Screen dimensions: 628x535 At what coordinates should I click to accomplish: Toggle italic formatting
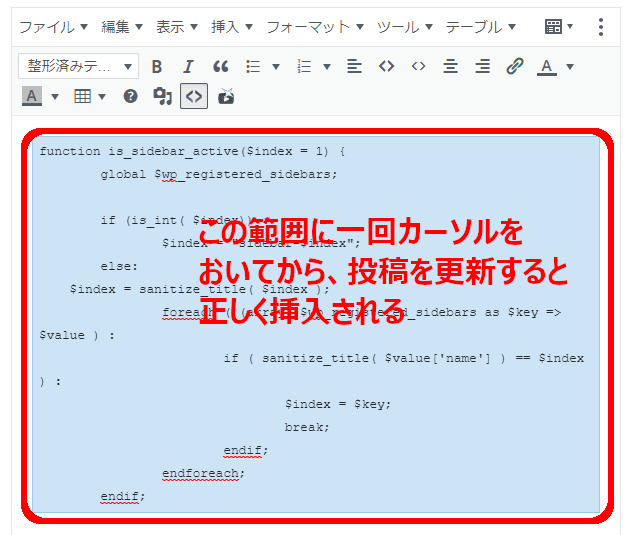coord(188,67)
